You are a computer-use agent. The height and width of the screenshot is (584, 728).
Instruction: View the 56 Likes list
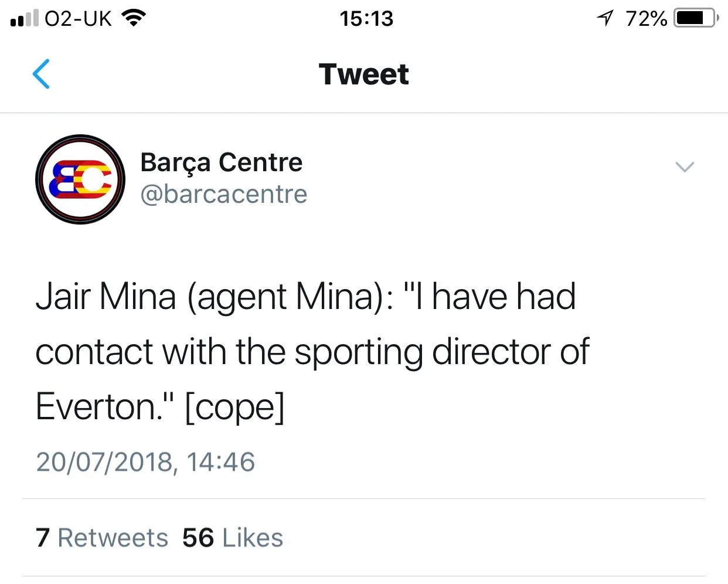(233, 538)
